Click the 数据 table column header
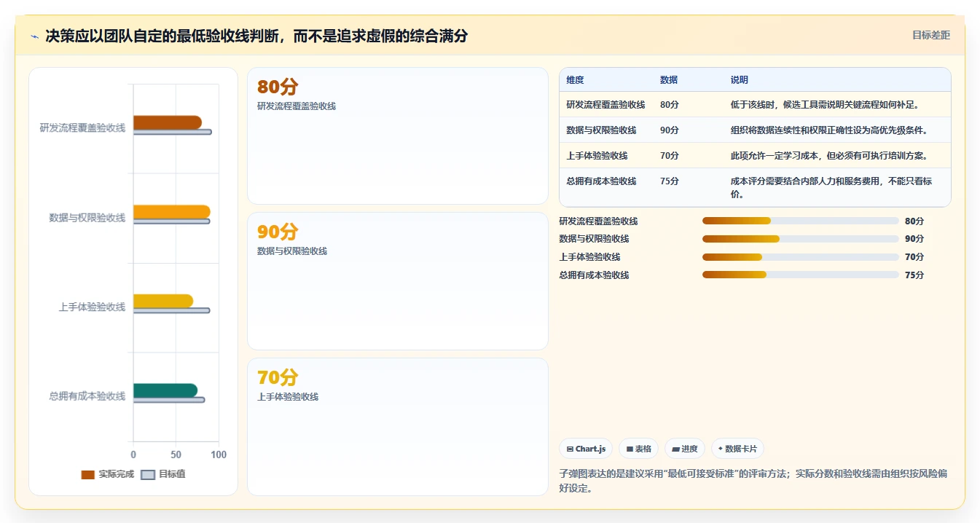This screenshot has width=980, height=523. [x=669, y=80]
